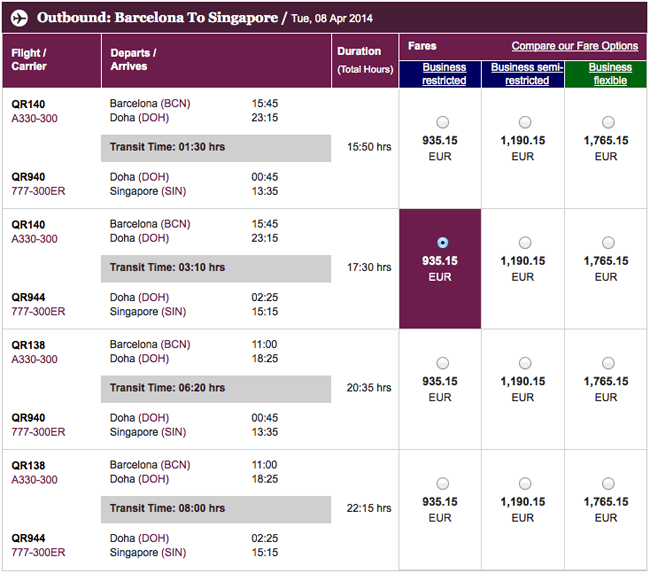Open the Business restricted fare column link

[444, 74]
